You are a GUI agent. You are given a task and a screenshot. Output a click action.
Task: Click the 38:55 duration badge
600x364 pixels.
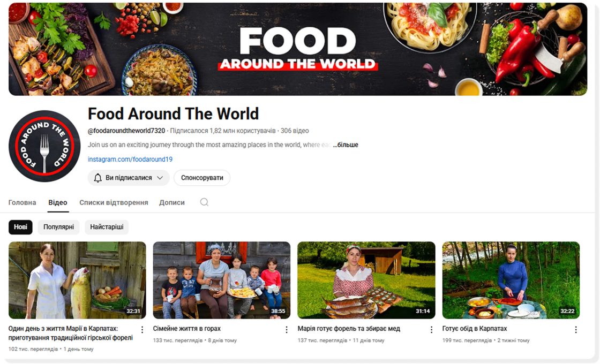(278, 311)
